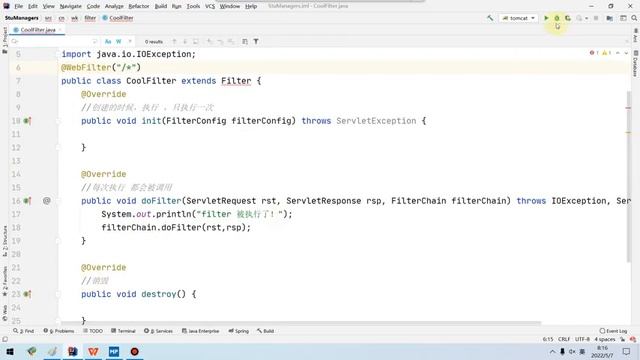The image size is (640, 360).
Task: Click the @ gutter marker on line 16
Action: pyautogui.click(x=47, y=201)
